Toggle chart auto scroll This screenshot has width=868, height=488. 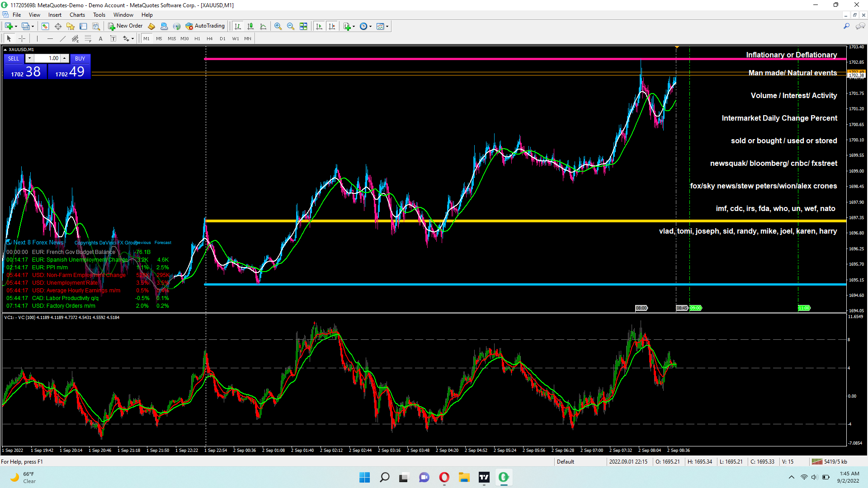point(319,26)
